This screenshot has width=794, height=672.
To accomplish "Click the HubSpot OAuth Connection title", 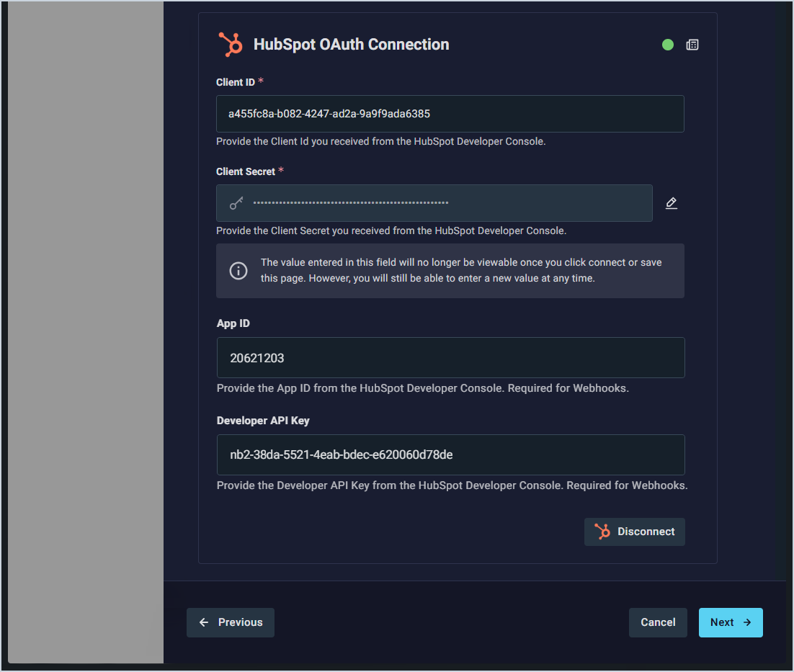I will click(x=351, y=45).
